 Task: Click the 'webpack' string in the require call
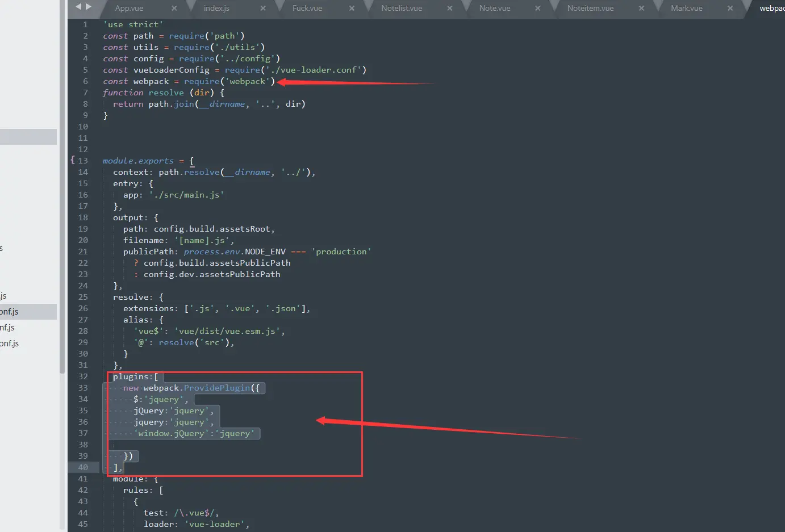(247, 81)
